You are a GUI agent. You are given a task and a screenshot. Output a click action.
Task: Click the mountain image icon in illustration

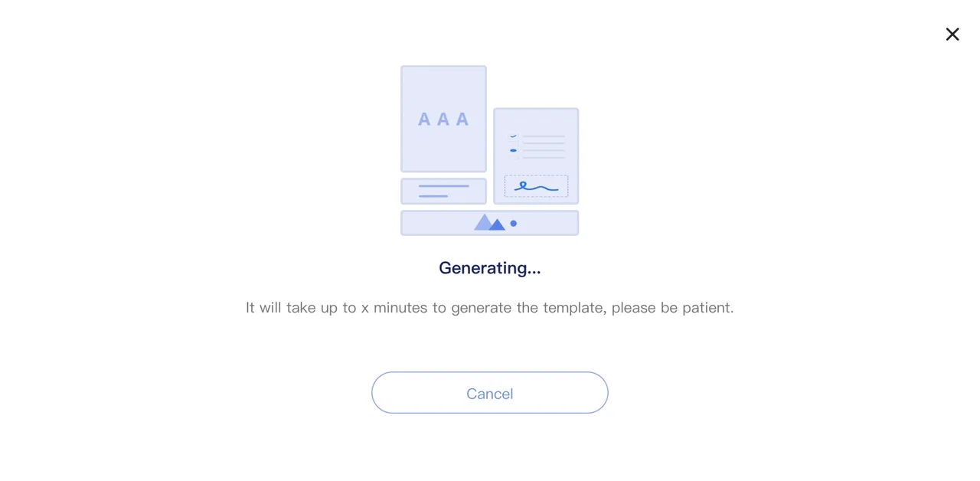(489, 222)
